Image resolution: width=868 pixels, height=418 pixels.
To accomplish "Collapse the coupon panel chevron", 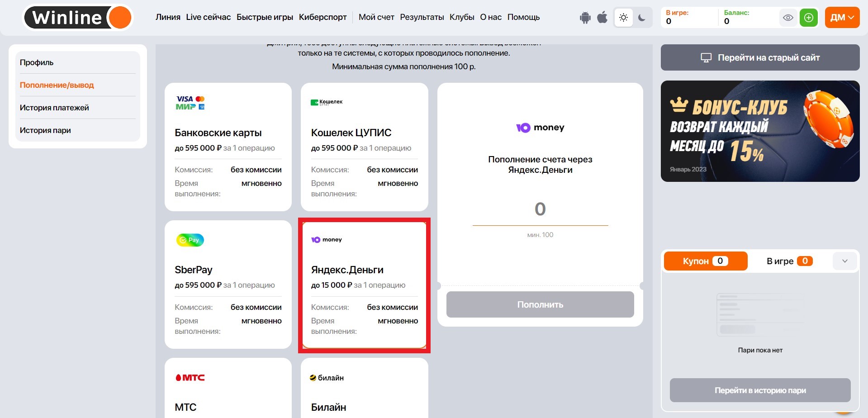I will [x=844, y=261].
